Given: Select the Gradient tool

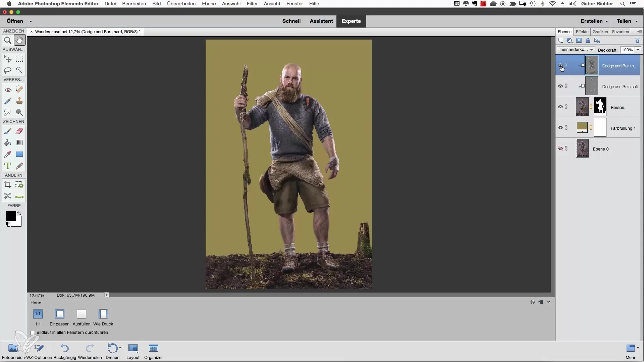Looking at the screenshot, I should pos(19,143).
